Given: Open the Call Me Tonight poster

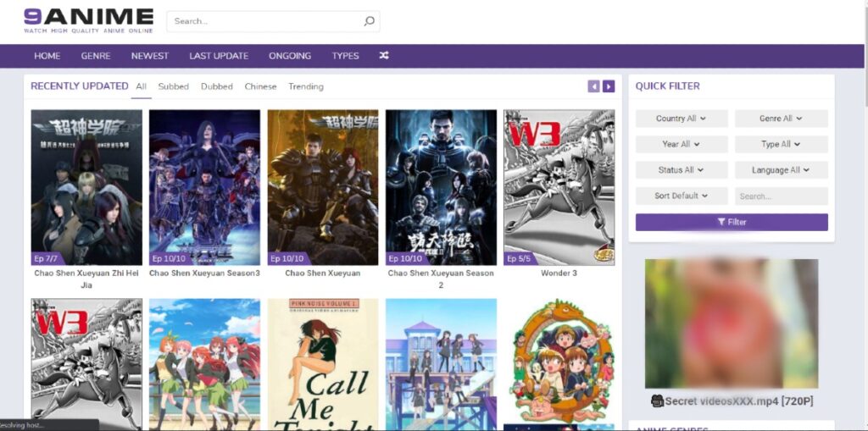Looking at the screenshot, I should tap(323, 365).
